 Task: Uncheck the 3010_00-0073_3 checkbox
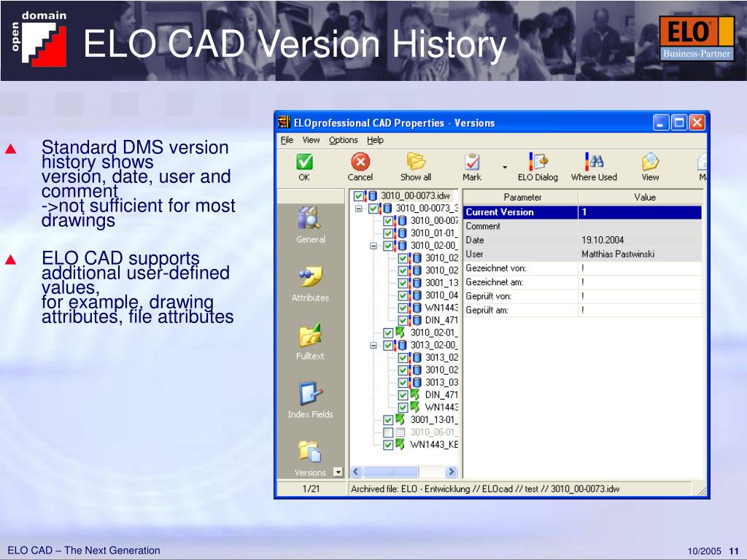click(373, 208)
